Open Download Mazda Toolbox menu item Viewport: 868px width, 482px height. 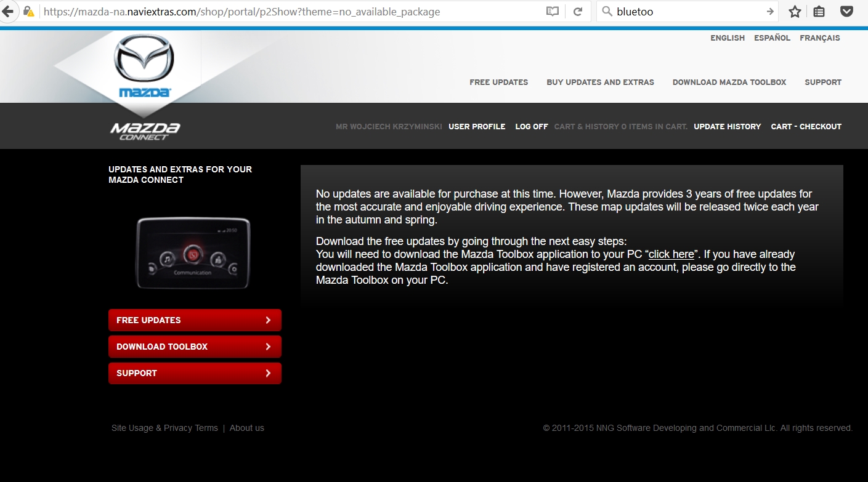click(x=729, y=82)
